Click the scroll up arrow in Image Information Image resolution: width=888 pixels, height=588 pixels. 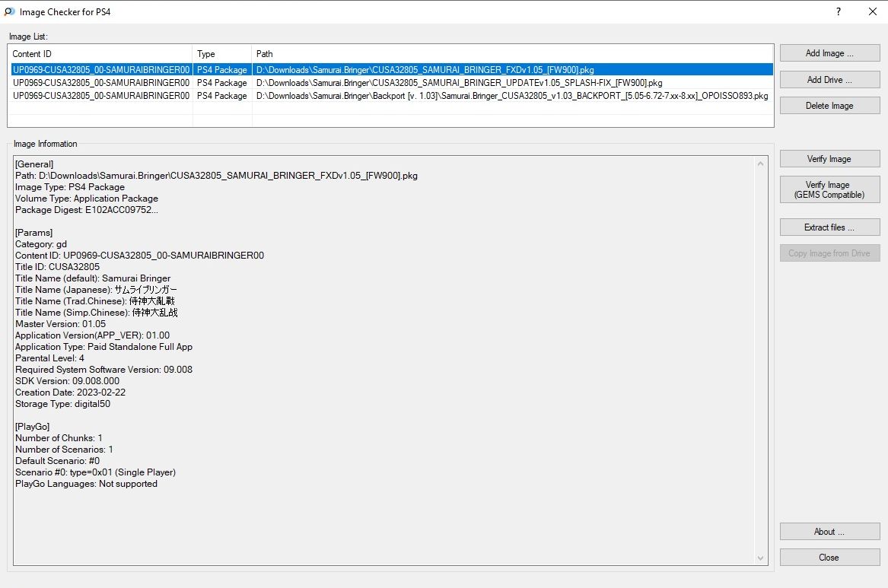[x=761, y=164]
